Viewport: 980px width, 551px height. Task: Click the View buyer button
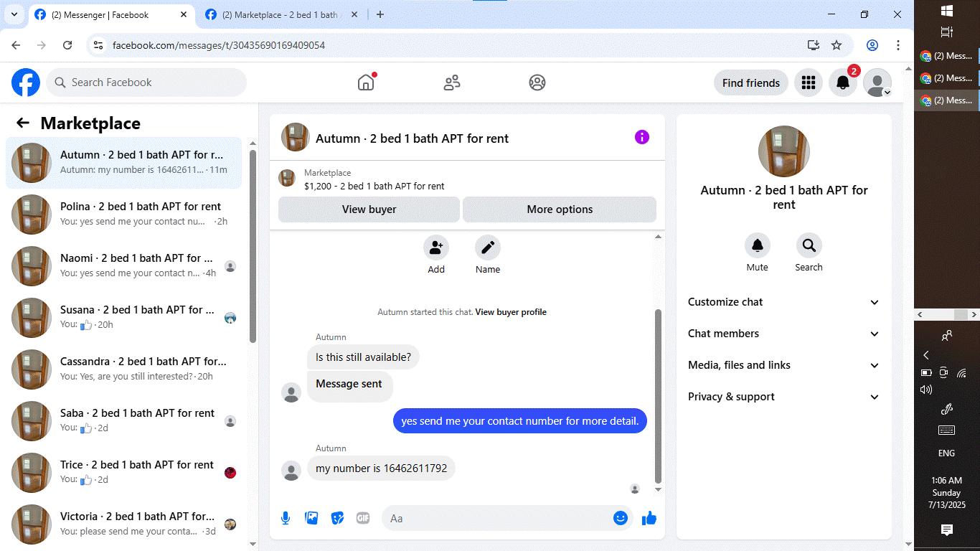369,209
